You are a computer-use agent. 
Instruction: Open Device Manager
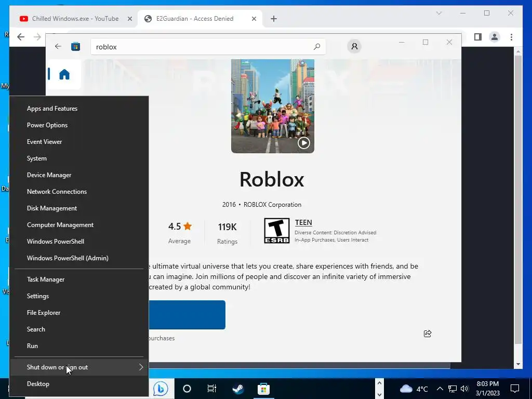click(x=79, y=175)
